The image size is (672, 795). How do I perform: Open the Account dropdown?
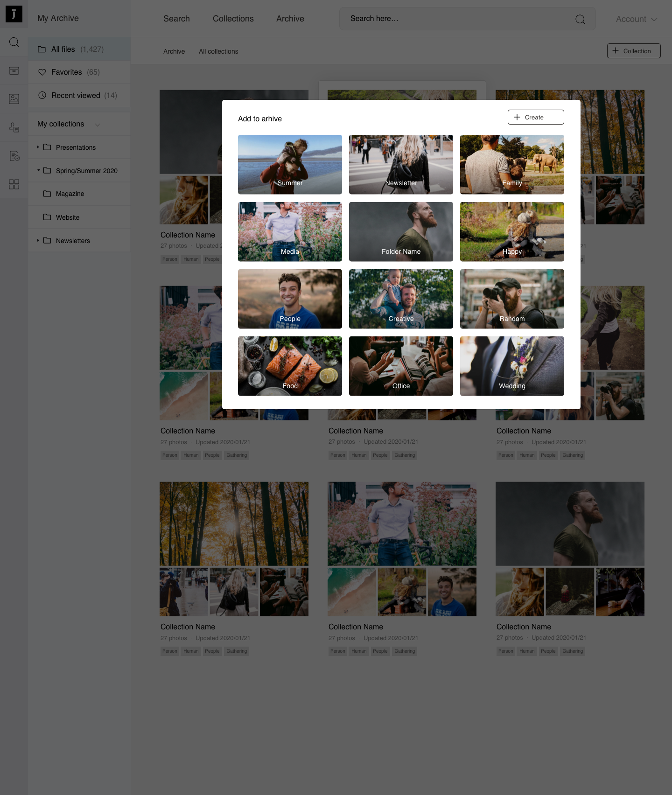click(637, 19)
